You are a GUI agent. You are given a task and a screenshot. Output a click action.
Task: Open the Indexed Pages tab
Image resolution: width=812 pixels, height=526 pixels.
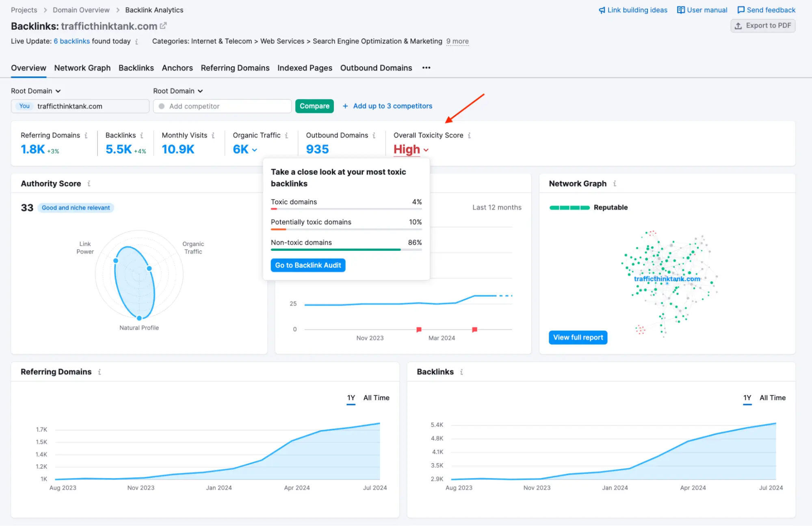pos(305,68)
